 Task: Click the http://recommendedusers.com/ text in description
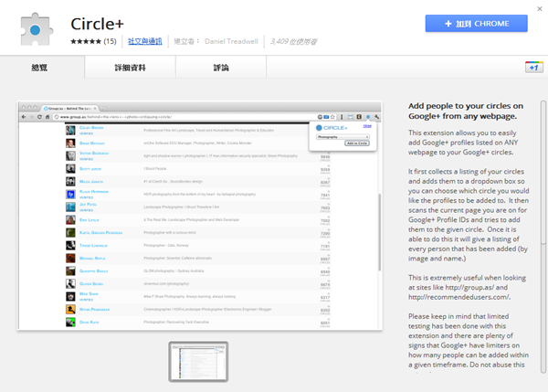(x=459, y=297)
